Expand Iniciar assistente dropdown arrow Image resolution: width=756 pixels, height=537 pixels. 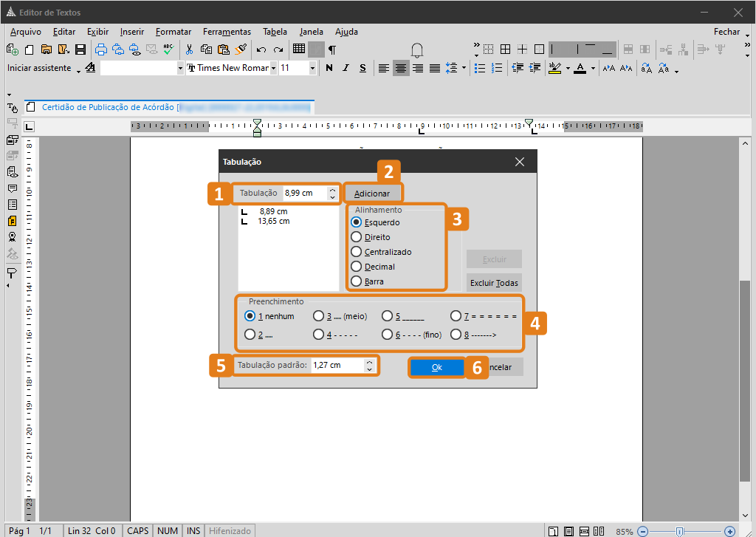(x=78, y=72)
